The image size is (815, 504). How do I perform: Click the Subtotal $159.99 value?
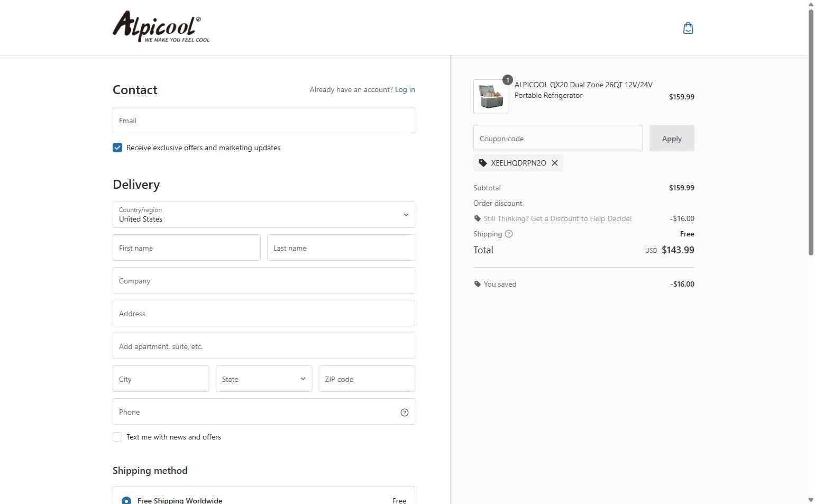point(682,188)
